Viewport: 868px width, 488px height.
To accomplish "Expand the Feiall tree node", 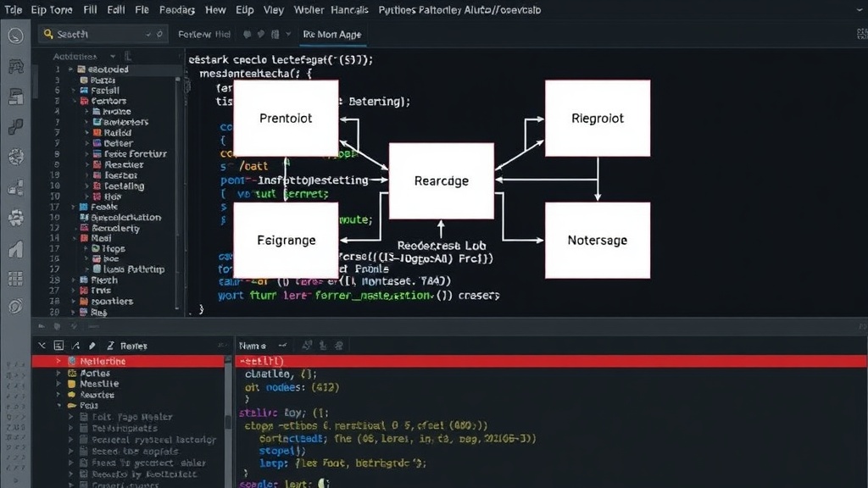I will point(74,90).
